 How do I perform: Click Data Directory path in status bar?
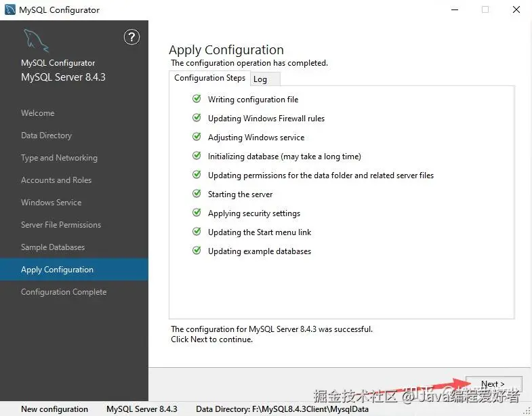click(x=283, y=409)
